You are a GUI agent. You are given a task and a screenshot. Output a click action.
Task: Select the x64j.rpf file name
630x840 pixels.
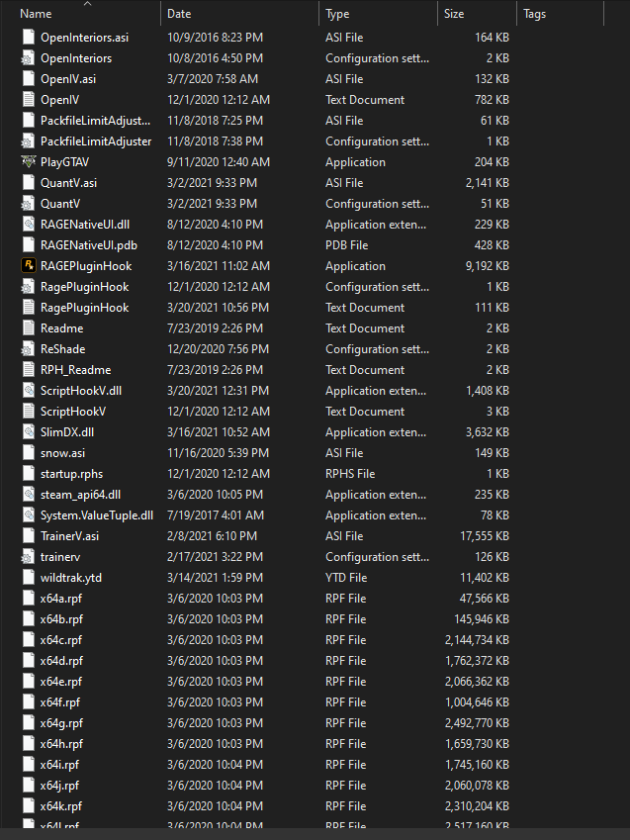(59, 786)
